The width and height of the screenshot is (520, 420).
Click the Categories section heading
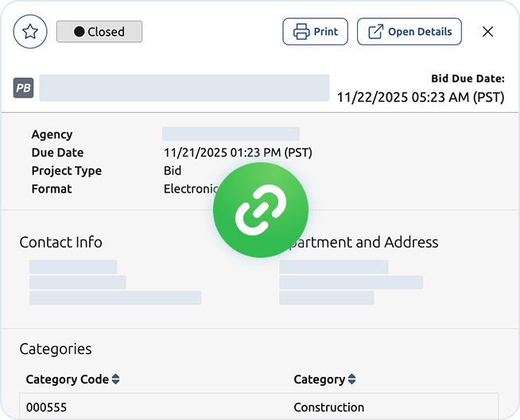click(x=56, y=348)
